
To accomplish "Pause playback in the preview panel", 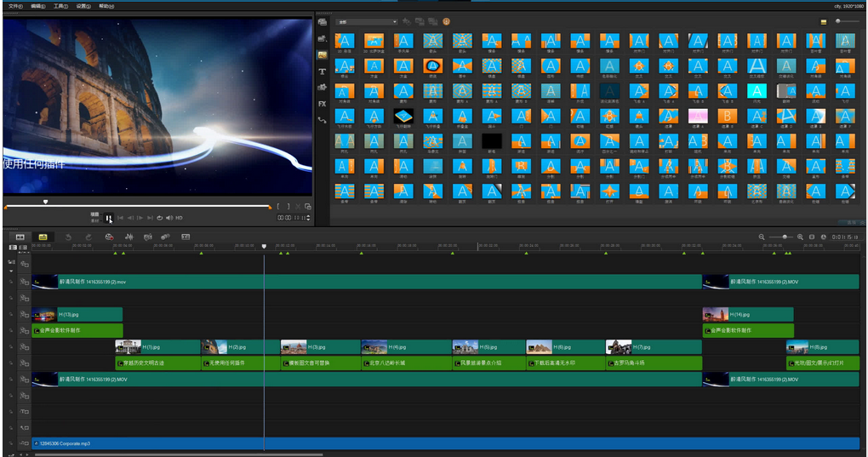I will pos(109,218).
